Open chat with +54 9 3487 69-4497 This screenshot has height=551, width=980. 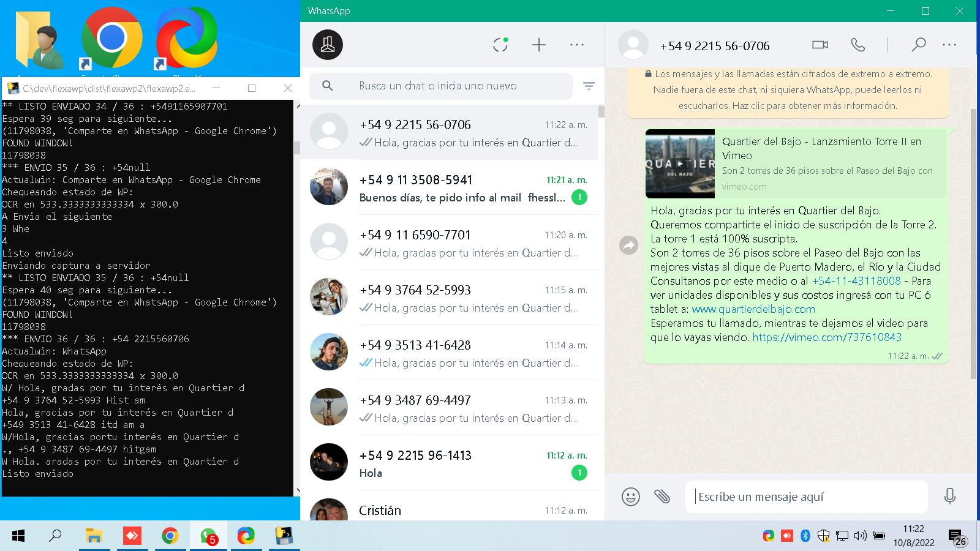point(449,408)
